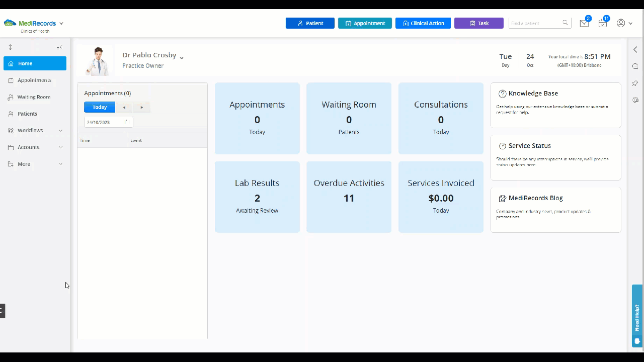Click the Workflows sidebar item
Viewport: 644px width, 362px height.
coord(35,131)
